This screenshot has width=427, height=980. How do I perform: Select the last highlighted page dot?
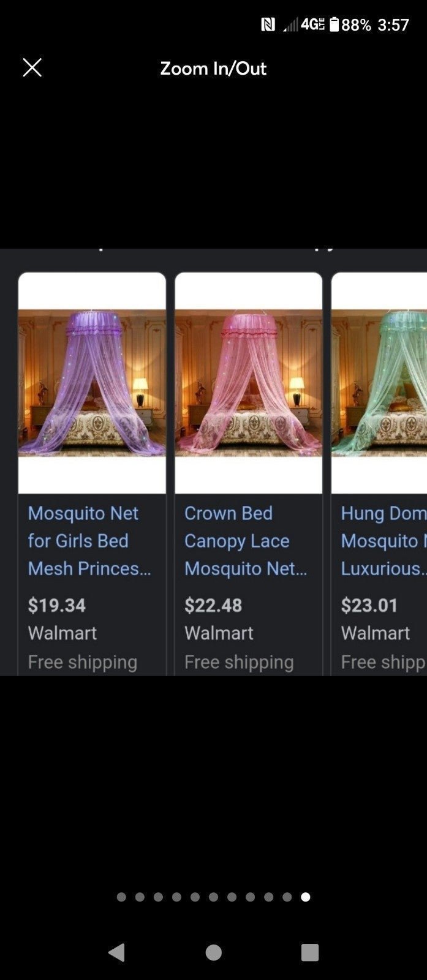306,897
